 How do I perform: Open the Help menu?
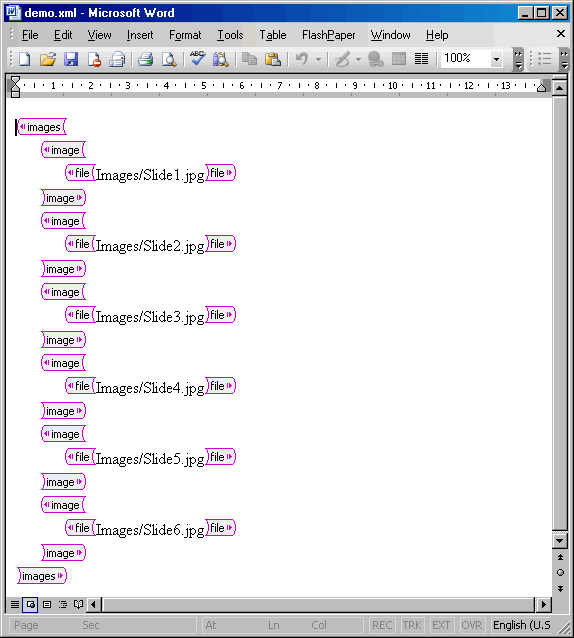tap(437, 35)
